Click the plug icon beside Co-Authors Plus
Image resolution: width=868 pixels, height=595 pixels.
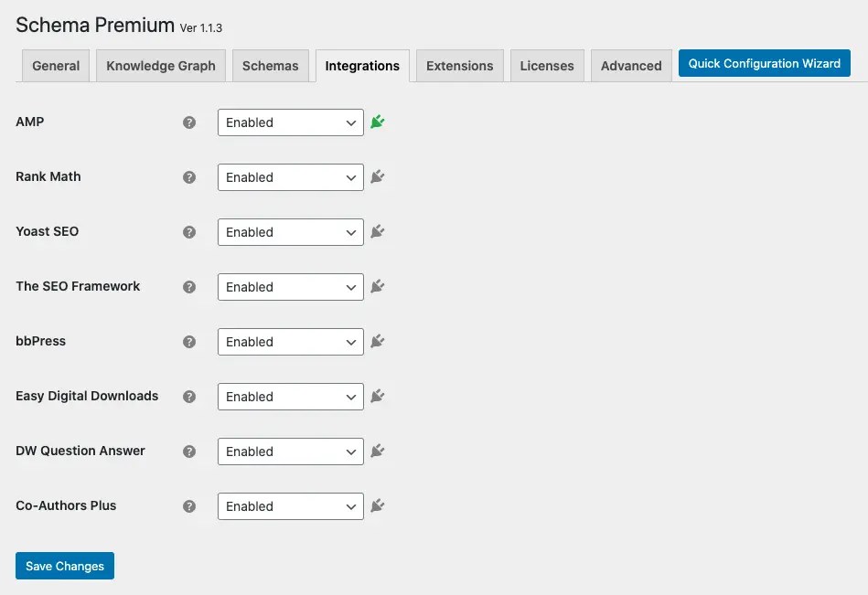[377, 505]
